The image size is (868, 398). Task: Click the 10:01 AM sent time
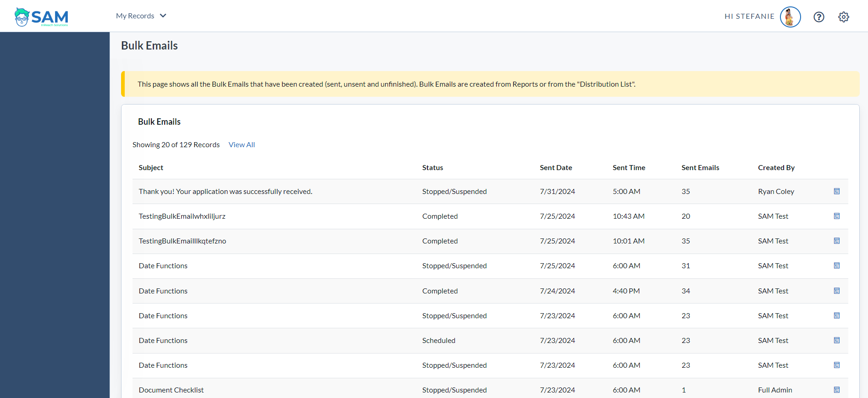point(629,241)
